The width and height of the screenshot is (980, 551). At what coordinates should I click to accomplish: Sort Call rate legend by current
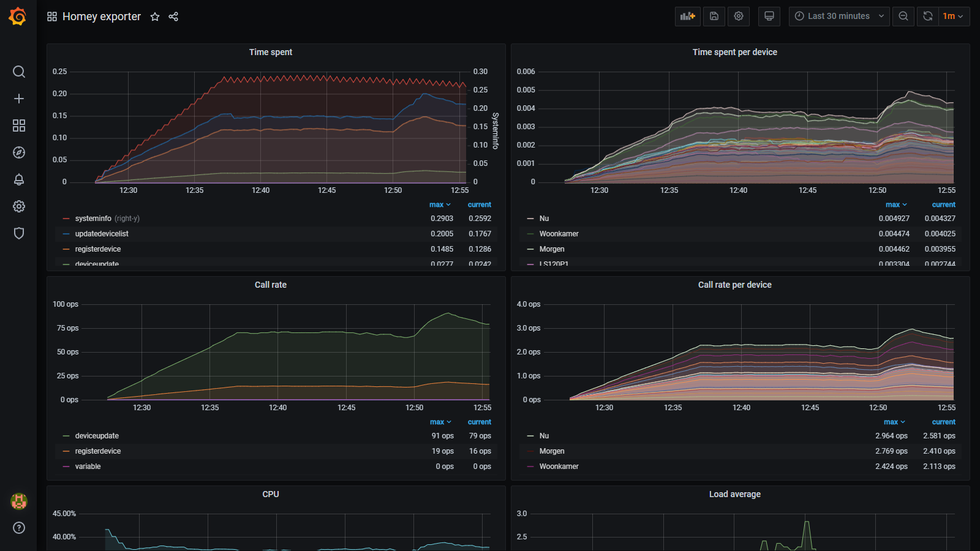pyautogui.click(x=480, y=422)
